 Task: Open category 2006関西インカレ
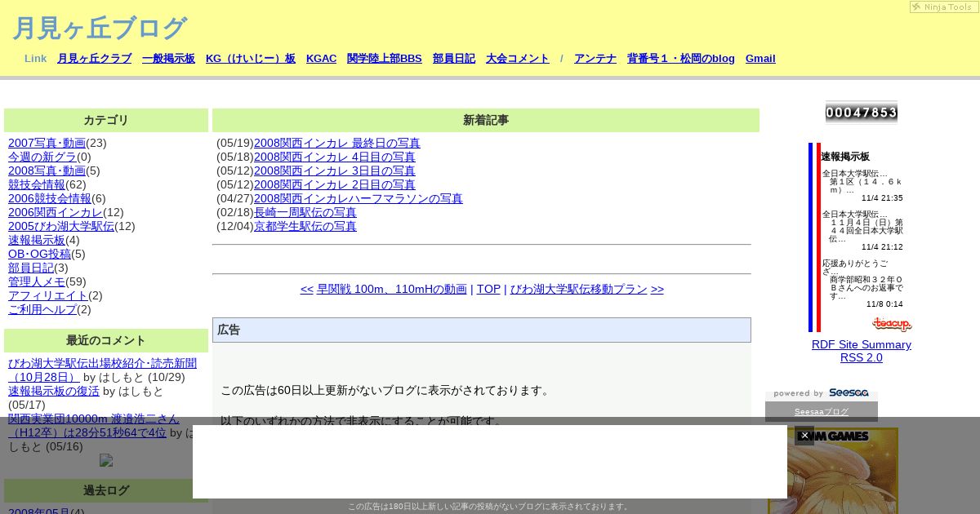tap(56, 212)
